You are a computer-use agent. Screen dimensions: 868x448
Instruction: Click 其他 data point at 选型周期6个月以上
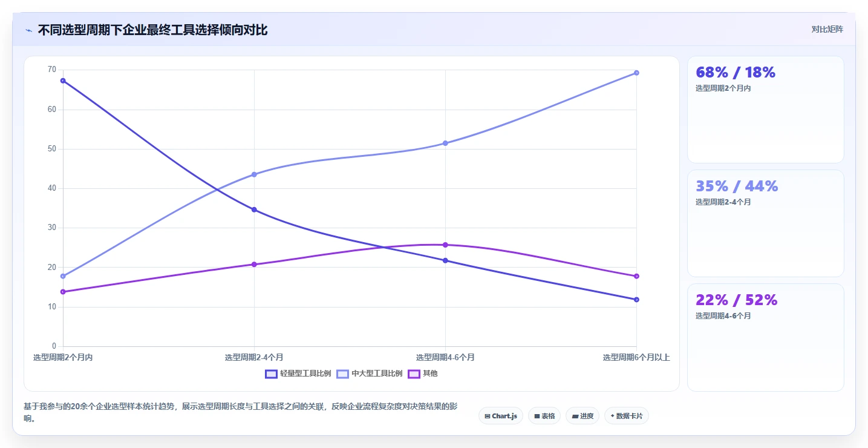pos(636,276)
